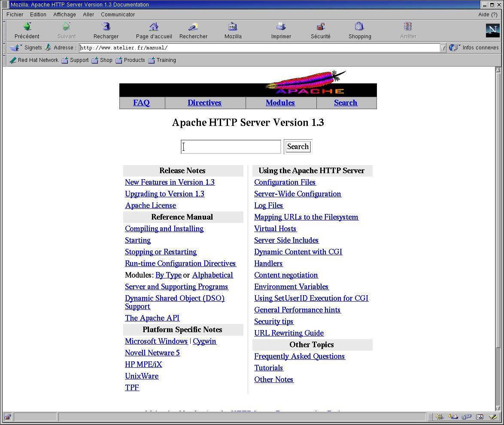Open the Fichier menu
The image size is (504, 425).
click(x=15, y=15)
